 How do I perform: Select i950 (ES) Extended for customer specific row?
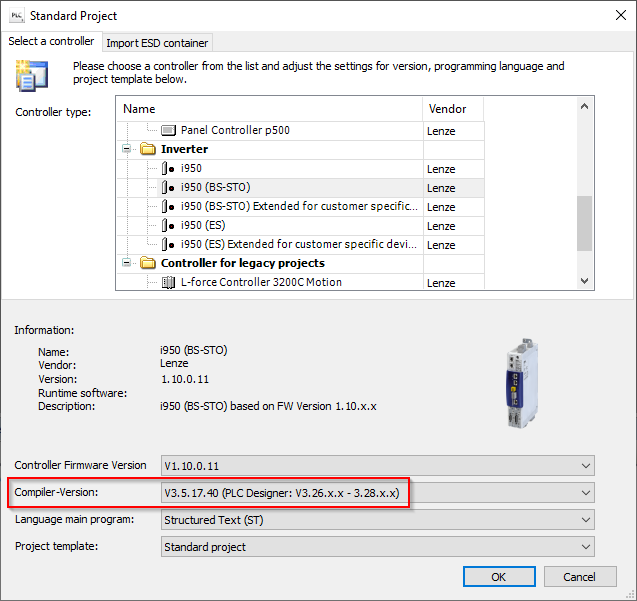click(x=301, y=244)
